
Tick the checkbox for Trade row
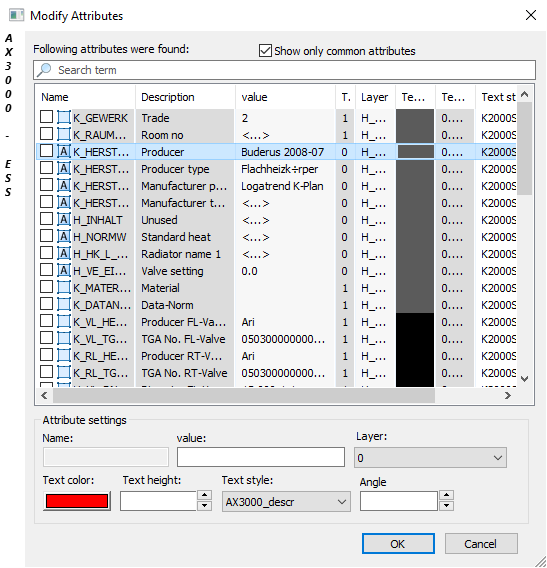pos(46,117)
